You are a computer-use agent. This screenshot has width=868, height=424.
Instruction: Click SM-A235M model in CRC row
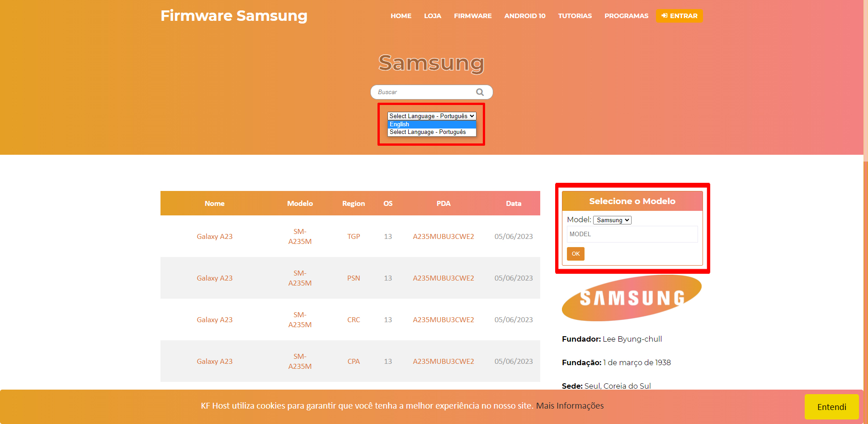[300, 320]
